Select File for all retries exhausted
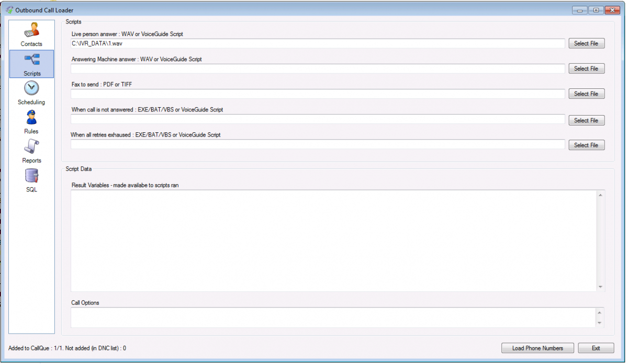This screenshot has width=628, height=364. [x=586, y=145]
